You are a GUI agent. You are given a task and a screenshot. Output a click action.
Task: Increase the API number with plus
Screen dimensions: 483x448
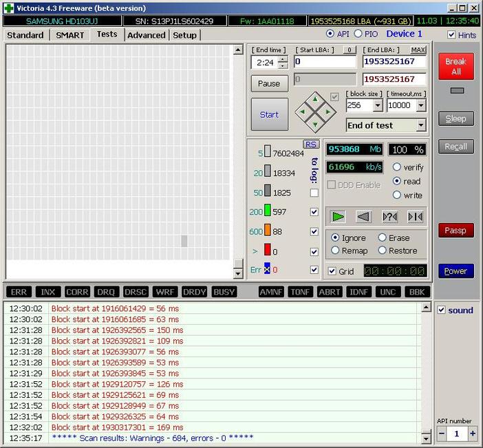pyautogui.click(x=473, y=434)
